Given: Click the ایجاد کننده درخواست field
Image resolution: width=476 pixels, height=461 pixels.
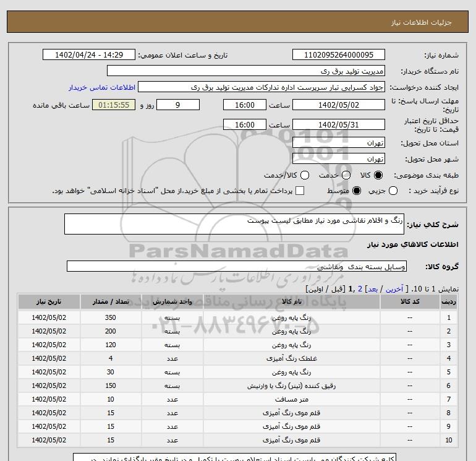Looking at the screenshot, I should 261,87.
